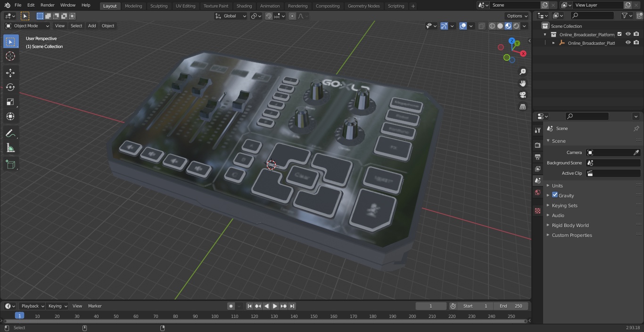
Task: Expand the Units panel
Action: [557, 186]
